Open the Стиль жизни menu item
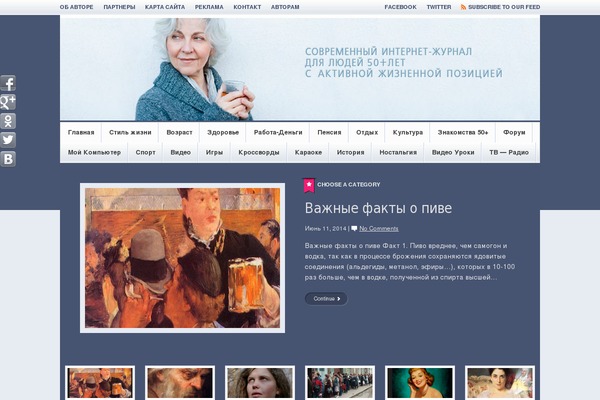The image size is (600, 400). pyautogui.click(x=130, y=132)
